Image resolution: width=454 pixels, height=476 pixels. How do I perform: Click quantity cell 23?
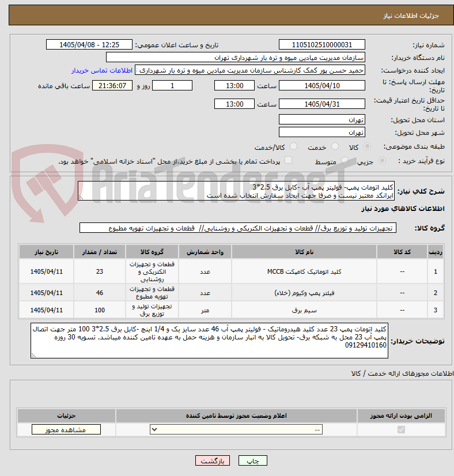tap(100, 271)
